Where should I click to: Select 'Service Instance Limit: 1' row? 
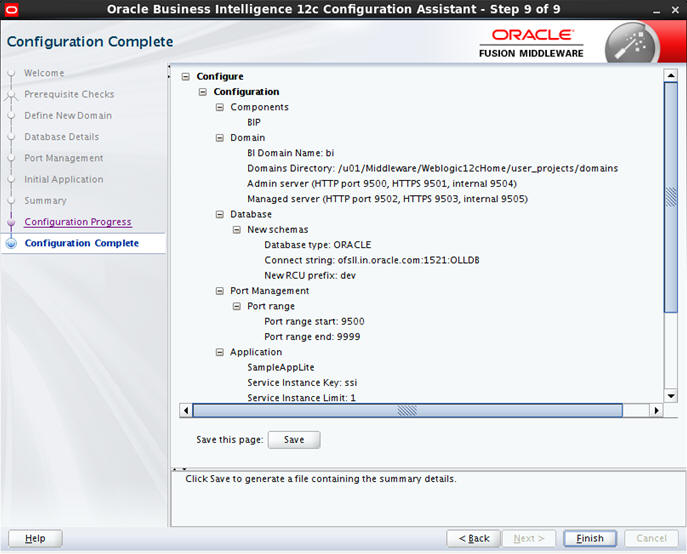(x=301, y=398)
